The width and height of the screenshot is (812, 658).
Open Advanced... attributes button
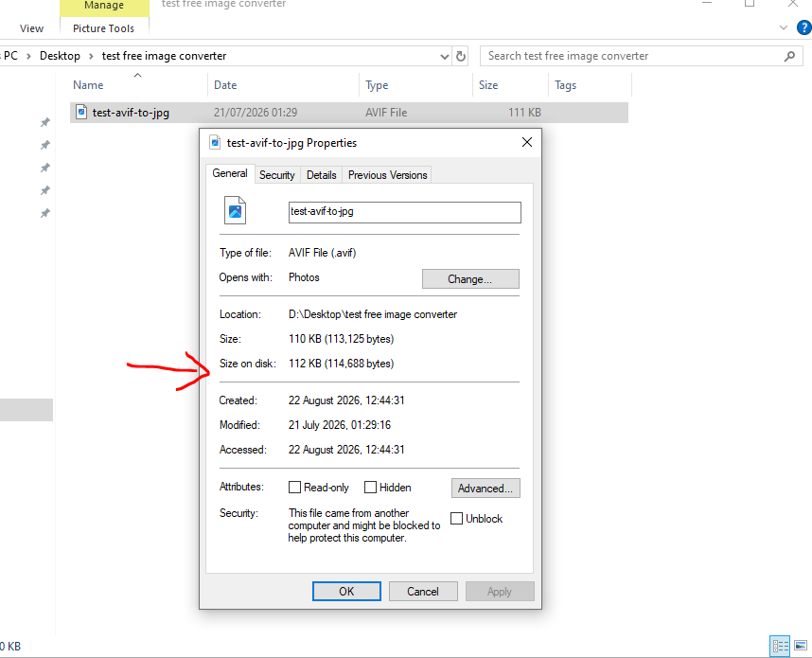[x=485, y=489]
